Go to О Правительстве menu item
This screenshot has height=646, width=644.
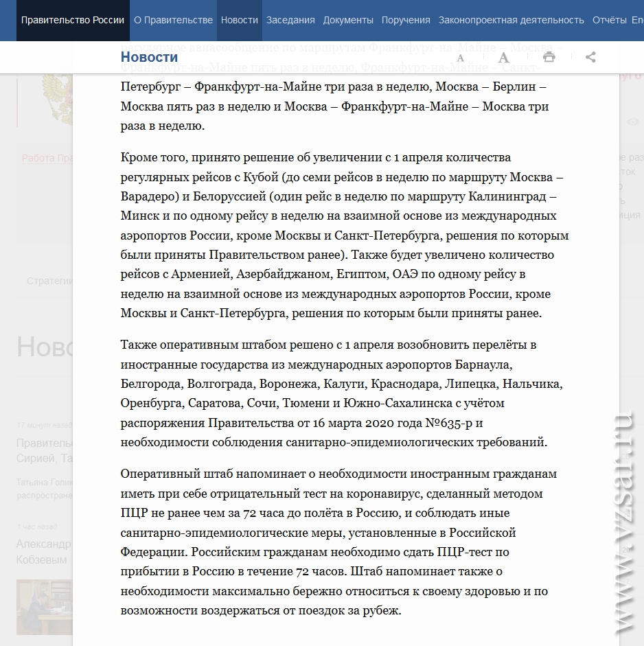click(173, 20)
